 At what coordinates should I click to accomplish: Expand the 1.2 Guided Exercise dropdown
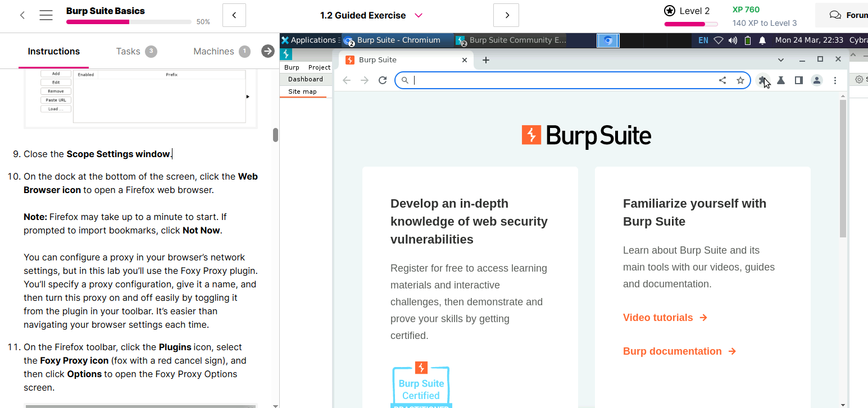point(418,15)
